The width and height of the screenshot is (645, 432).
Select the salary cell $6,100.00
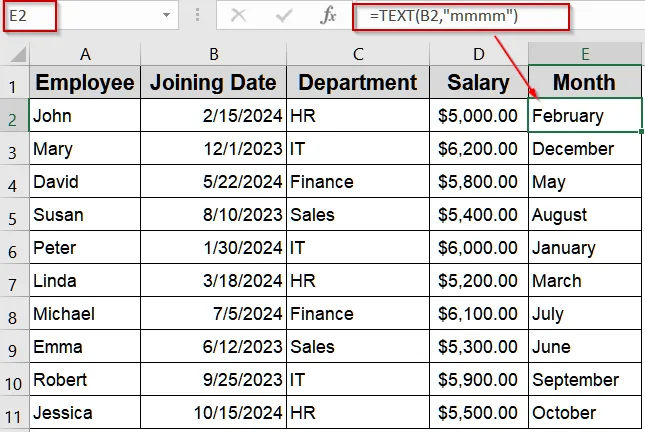[x=479, y=314]
